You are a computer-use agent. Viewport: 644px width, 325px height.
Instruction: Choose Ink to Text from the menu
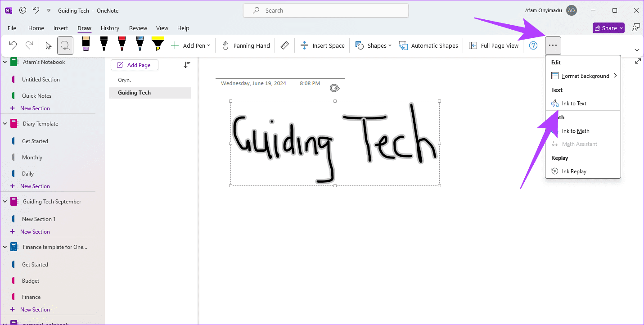click(x=575, y=103)
